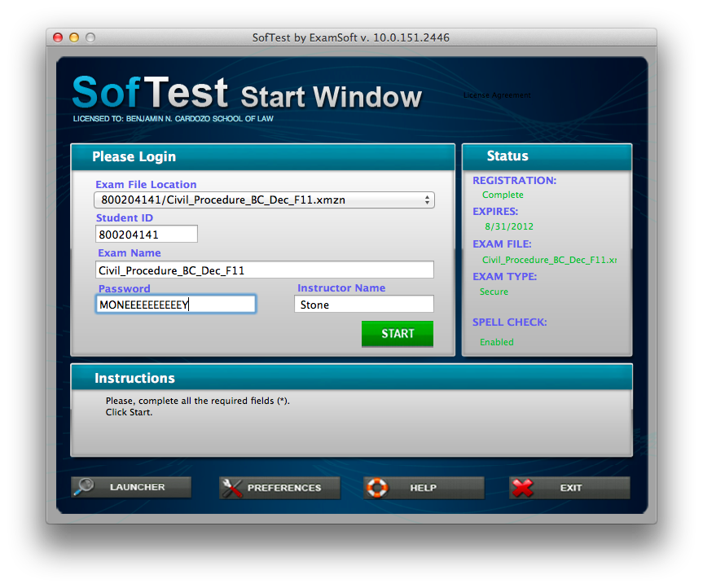Click the exam file name in Status panel
This screenshot has width=703, height=588.
[549, 260]
